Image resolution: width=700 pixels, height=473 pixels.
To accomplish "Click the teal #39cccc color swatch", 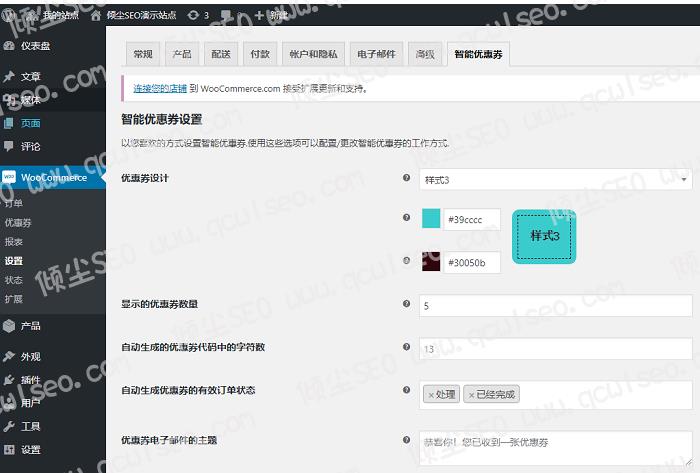I will pyautogui.click(x=431, y=219).
